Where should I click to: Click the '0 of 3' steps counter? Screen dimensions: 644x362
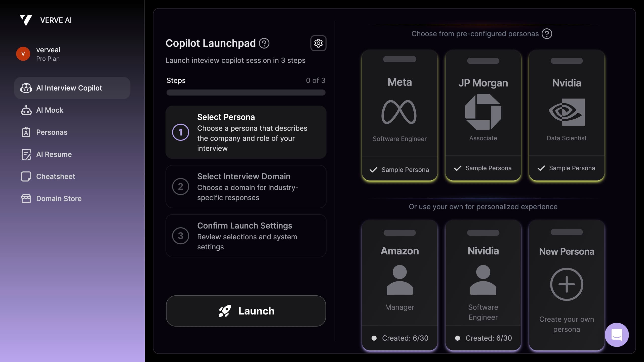(x=315, y=80)
